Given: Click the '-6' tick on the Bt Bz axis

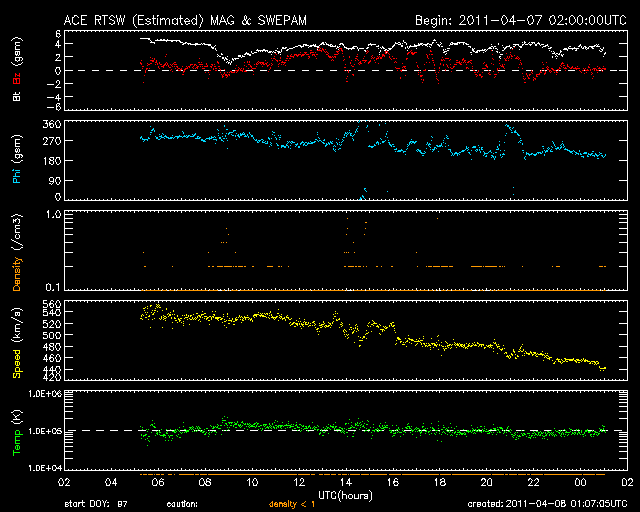Looking at the screenshot, I should point(54,107).
